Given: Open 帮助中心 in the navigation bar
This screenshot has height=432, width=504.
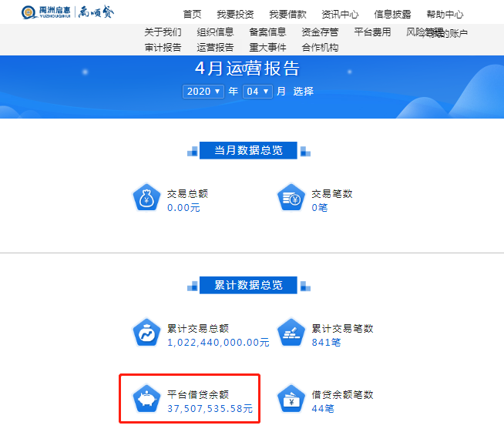Looking at the screenshot, I should tap(445, 14).
